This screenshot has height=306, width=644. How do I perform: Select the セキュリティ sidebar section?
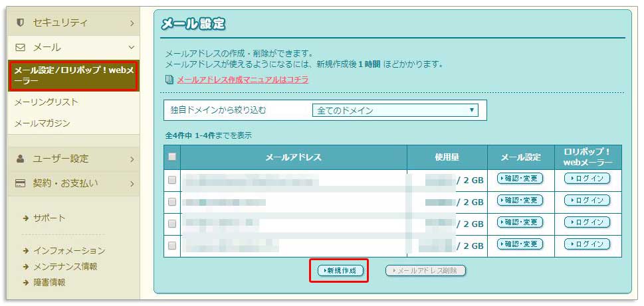[74, 23]
